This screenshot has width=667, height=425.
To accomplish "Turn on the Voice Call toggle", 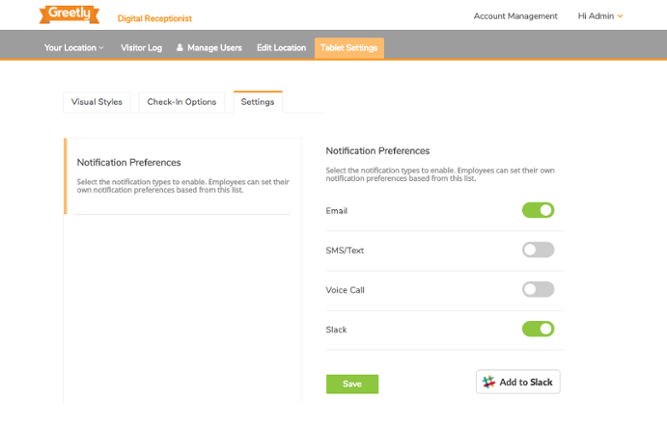I will click(x=538, y=289).
